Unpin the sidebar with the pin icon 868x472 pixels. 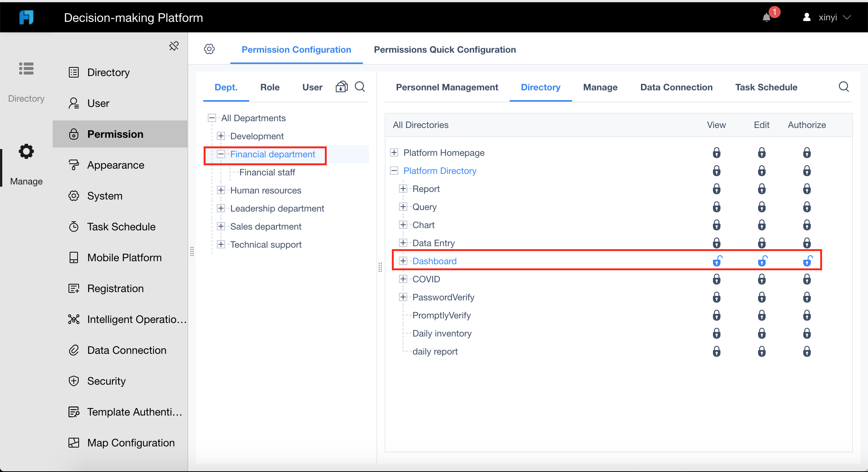click(x=174, y=46)
